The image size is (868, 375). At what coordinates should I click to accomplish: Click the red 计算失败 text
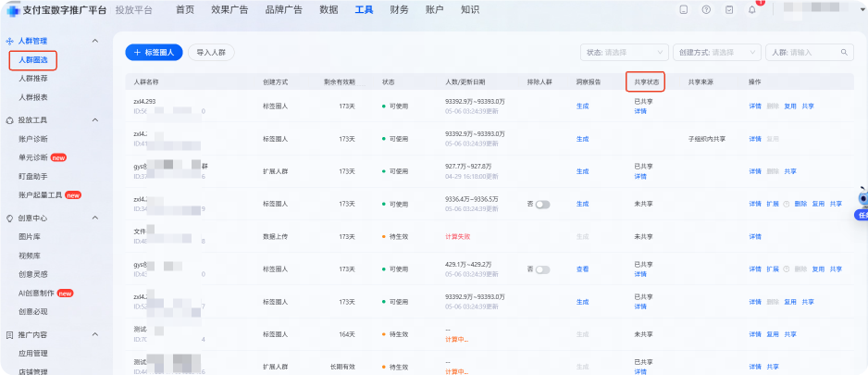coord(457,236)
